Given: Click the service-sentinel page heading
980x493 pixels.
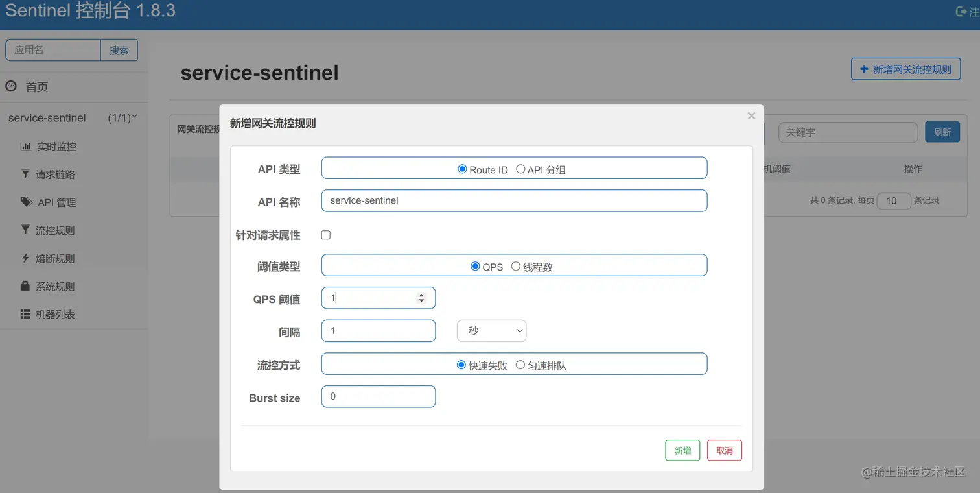Looking at the screenshot, I should 259,72.
